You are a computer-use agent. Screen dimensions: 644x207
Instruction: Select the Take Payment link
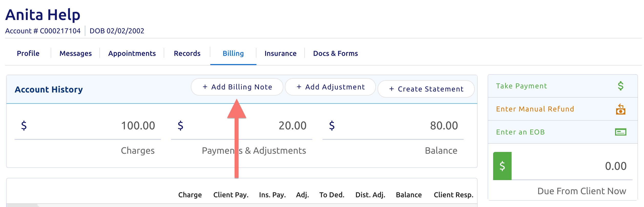(521, 86)
